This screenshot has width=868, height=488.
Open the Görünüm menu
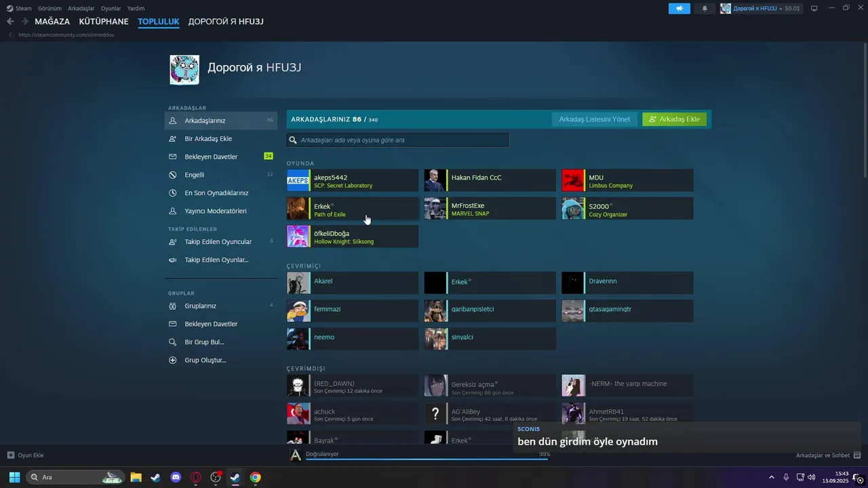pos(50,8)
